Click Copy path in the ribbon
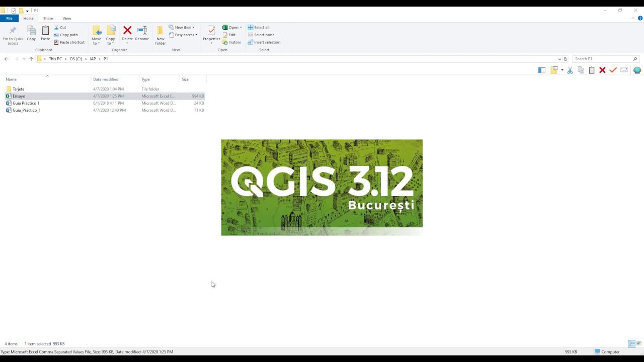 pos(65,35)
